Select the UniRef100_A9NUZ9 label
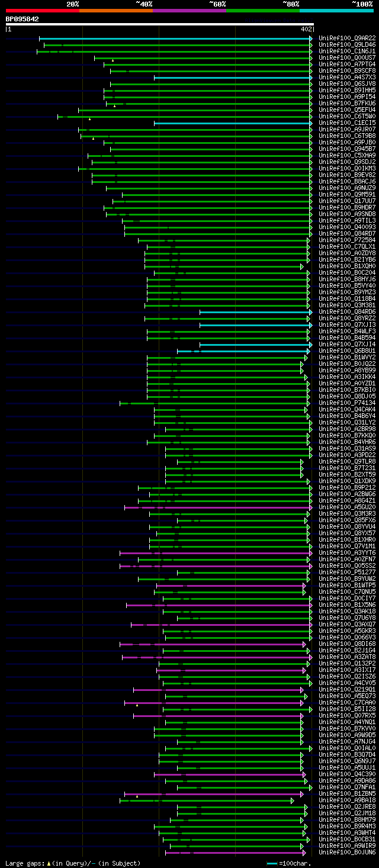 pos(347,188)
